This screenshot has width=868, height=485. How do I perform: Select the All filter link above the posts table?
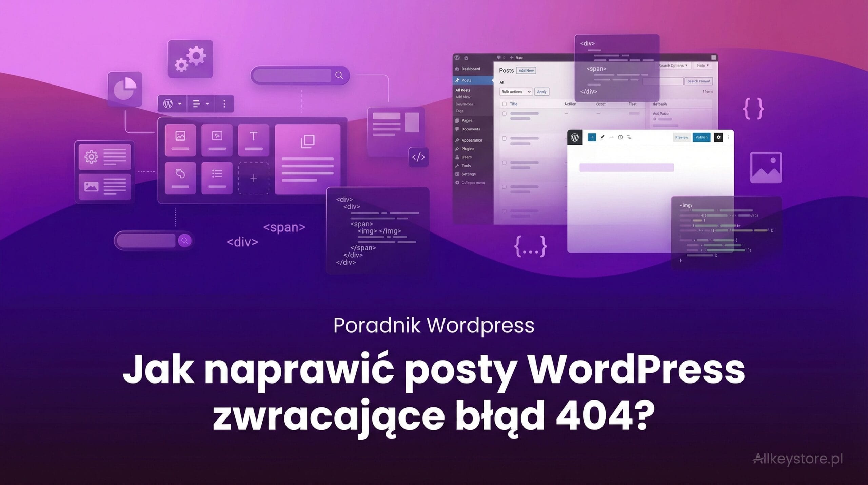point(502,82)
